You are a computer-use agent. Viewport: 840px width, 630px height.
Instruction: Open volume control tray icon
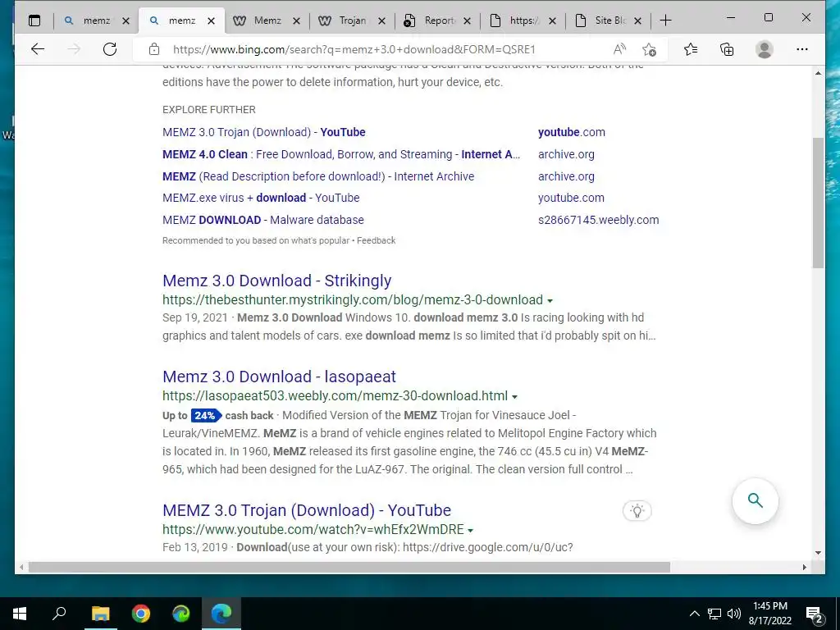[x=734, y=614]
